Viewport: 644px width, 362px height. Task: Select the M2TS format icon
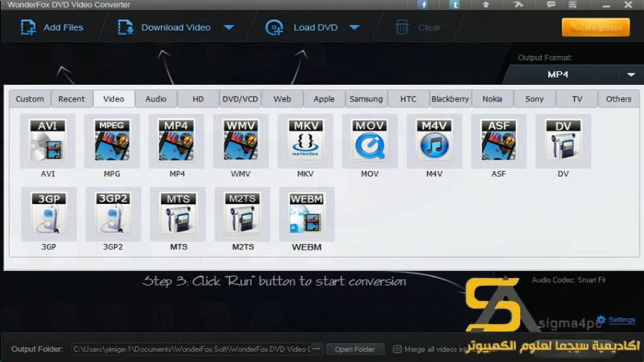(x=243, y=214)
